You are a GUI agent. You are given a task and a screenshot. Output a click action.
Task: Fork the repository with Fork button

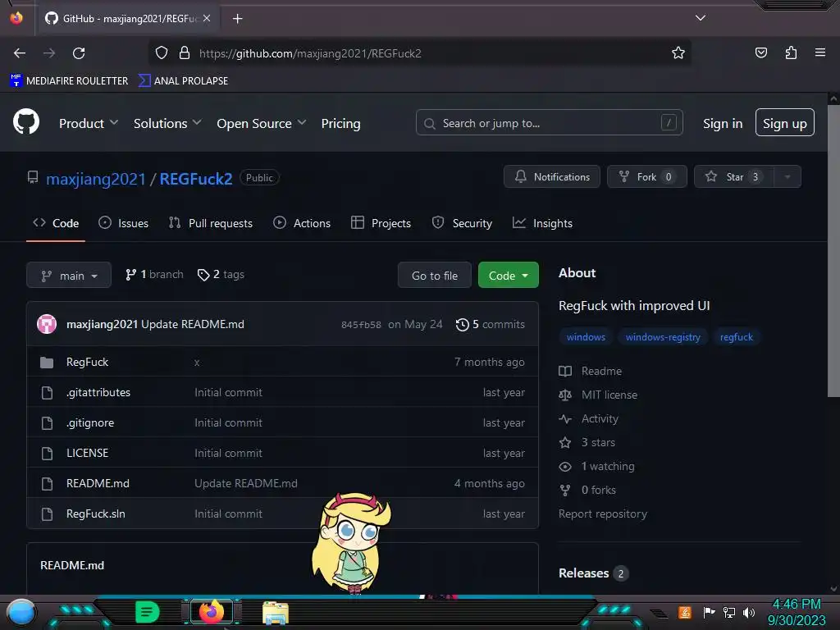coord(646,177)
